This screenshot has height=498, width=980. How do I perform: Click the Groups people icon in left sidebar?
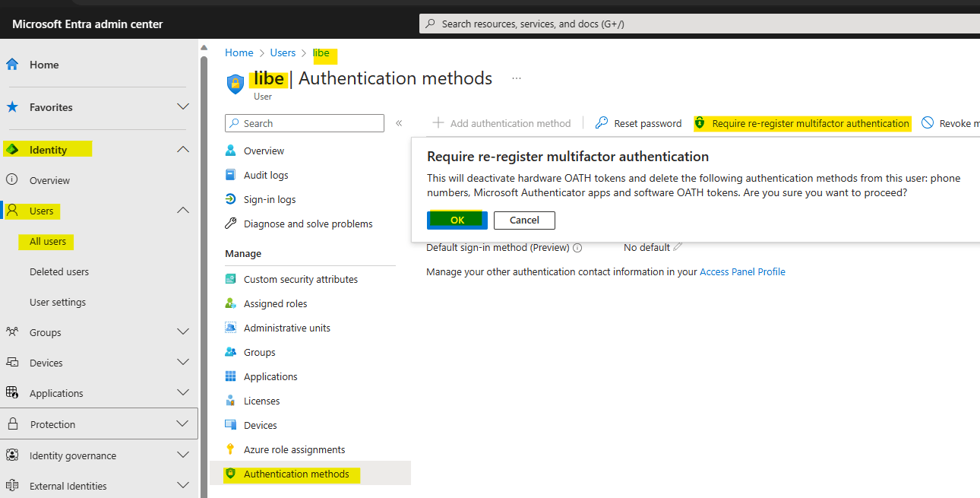pyautogui.click(x=12, y=332)
